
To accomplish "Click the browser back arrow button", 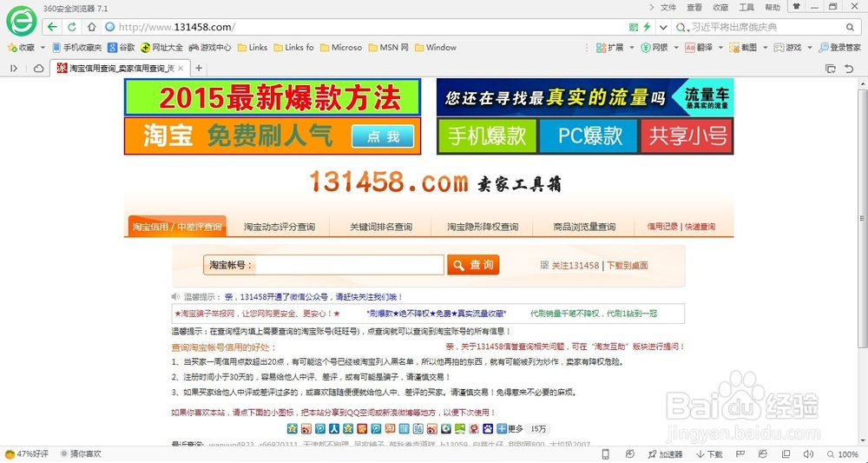I will [x=51, y=27].
